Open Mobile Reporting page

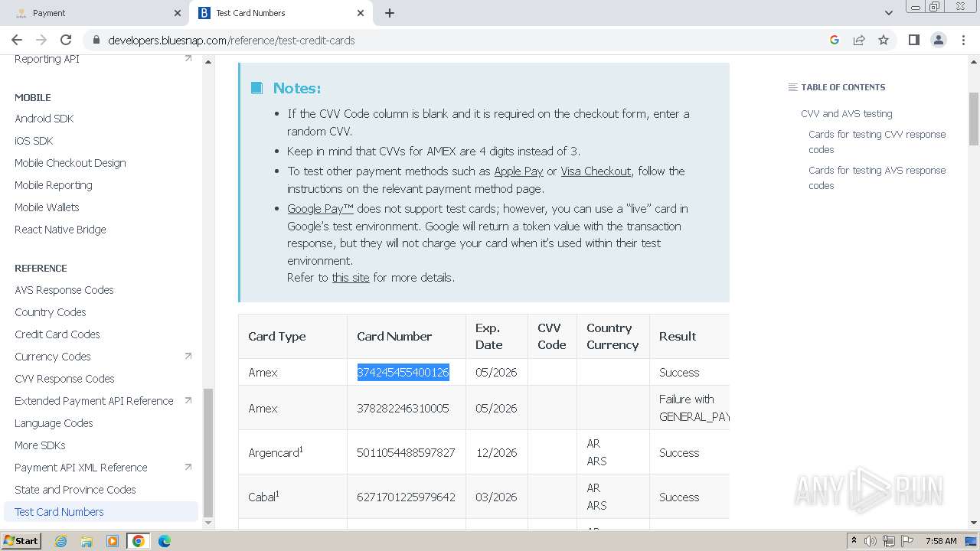[x=54, y=185]
